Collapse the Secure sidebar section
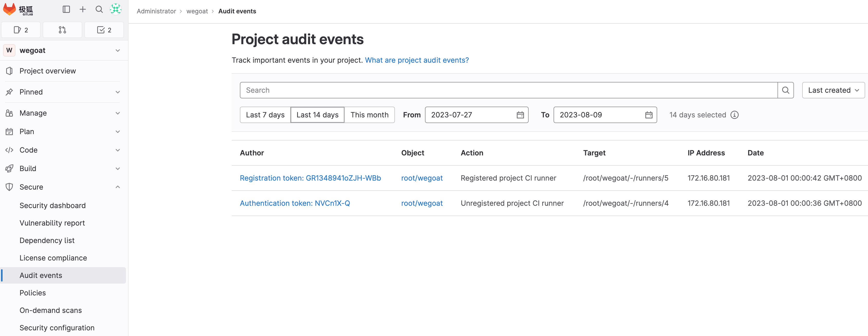The height and width of the screenshot is (336, 868). tap(117, 187)
